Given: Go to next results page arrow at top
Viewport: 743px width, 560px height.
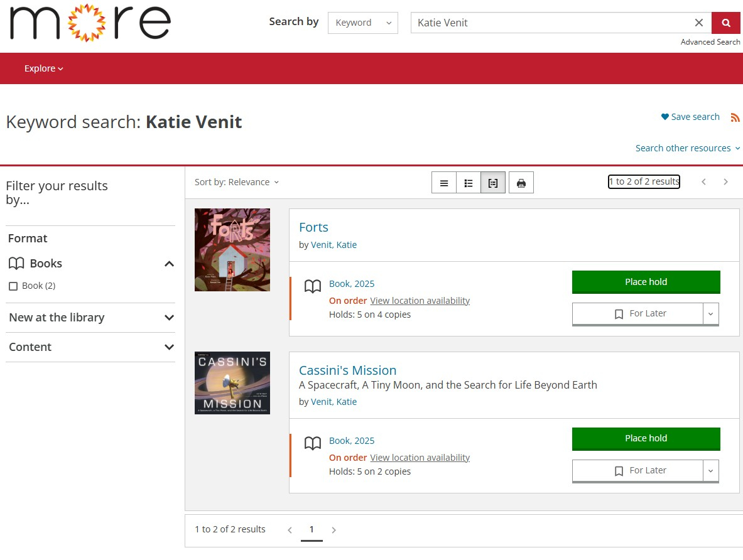Looking at the screenshot, I should 725,182.
